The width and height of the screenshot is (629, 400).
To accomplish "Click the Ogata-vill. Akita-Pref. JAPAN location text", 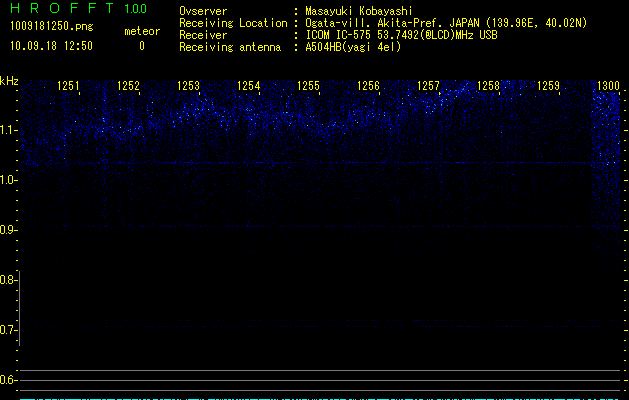I will pos(446,23).
